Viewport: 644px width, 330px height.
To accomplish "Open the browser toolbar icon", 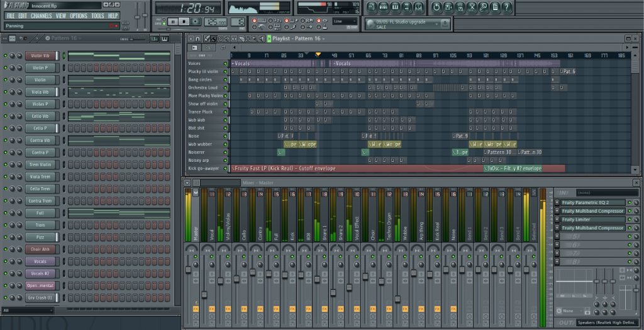I will pyautogui.click(x=407, y=7).
